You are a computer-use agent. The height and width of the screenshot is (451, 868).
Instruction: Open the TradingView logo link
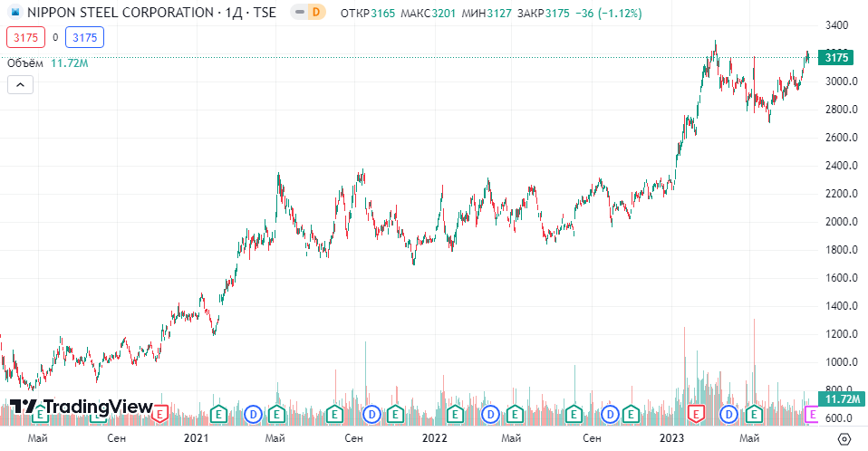pos(81,407)
